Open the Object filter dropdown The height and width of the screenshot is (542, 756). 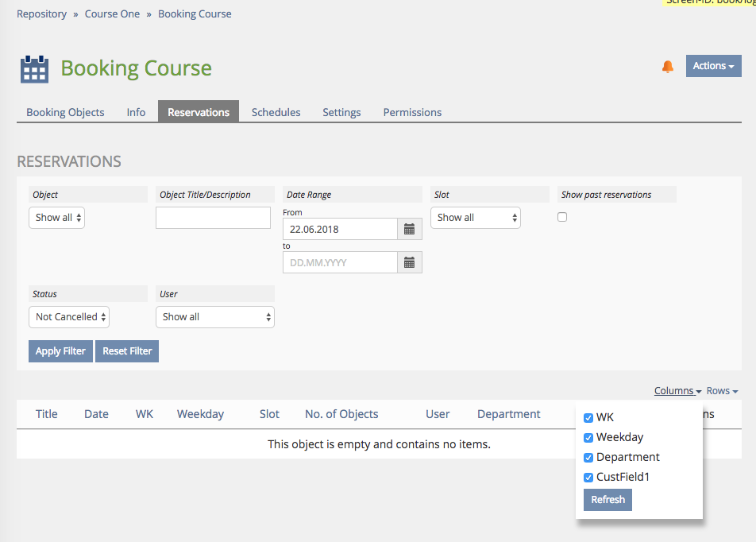point(57,218)
